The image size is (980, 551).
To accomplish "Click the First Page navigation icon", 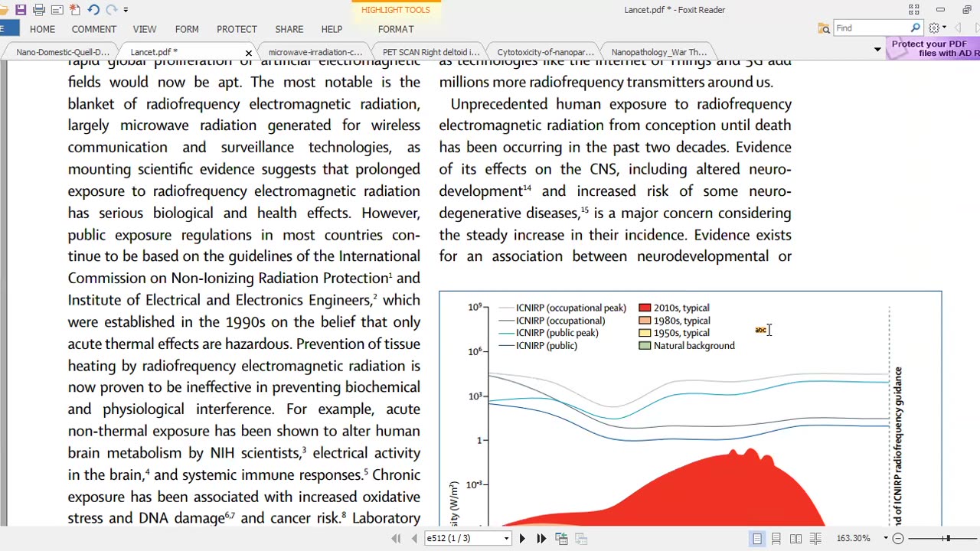I will [396, 539].
